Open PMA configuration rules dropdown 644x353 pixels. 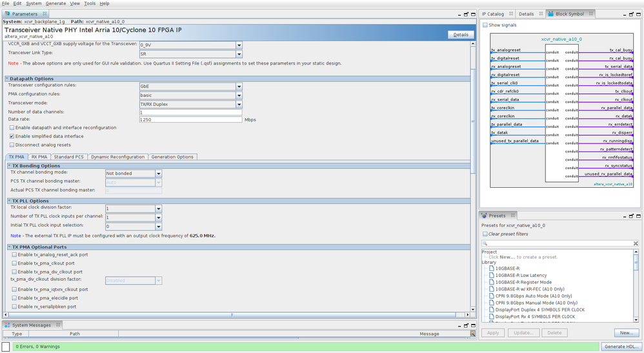pos(239,95)
